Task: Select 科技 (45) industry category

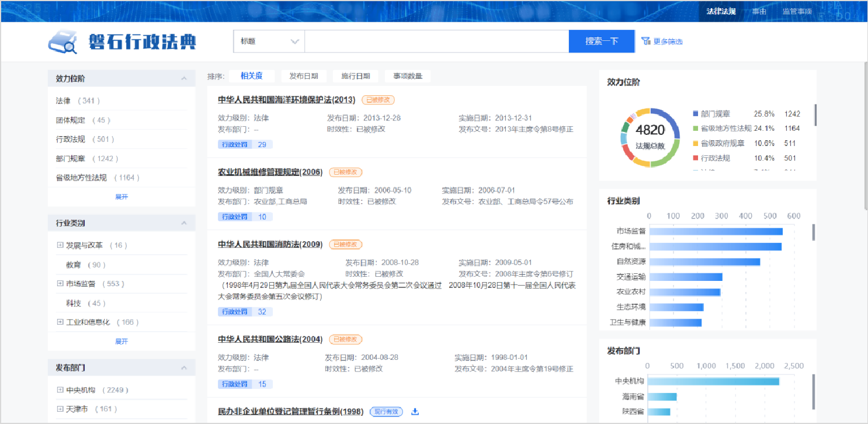Action: 86,304
